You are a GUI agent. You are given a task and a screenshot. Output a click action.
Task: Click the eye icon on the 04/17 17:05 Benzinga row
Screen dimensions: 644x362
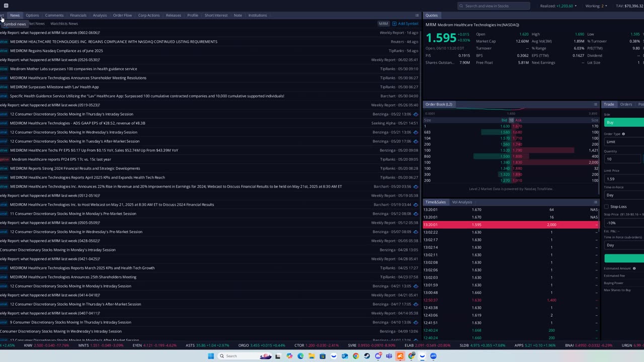click(x=416, y=304)
